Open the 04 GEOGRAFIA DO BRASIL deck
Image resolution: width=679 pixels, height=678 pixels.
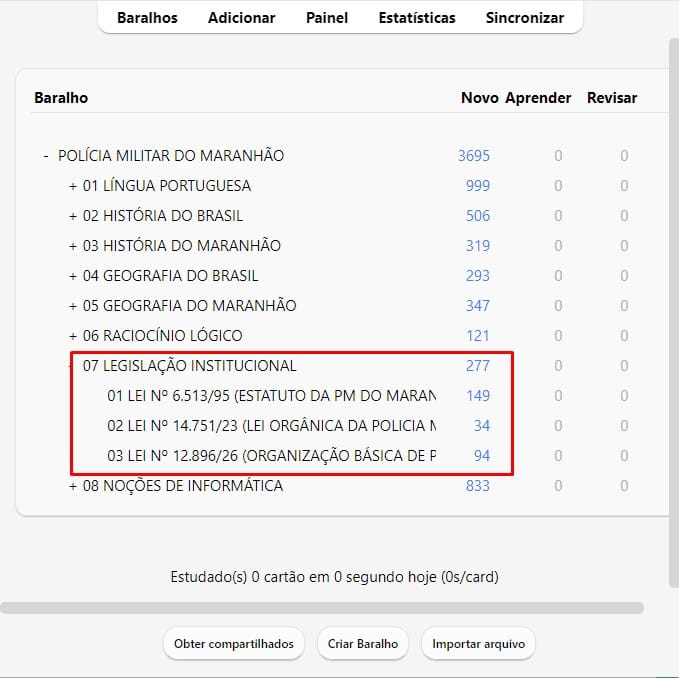171,276
